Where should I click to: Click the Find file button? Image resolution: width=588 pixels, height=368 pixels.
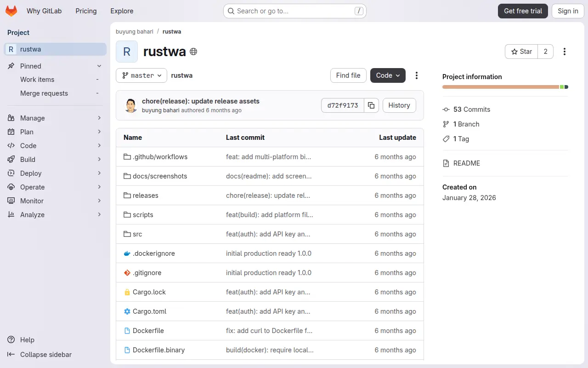click(x=348, y=75)
